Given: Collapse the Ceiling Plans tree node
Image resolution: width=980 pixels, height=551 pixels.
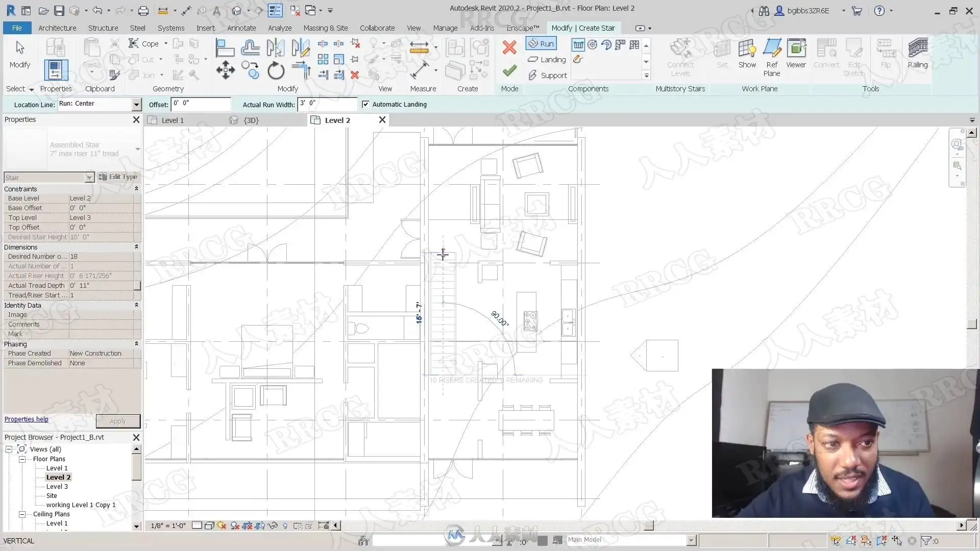Looking at the screenshot, I should tap(22, 514).
